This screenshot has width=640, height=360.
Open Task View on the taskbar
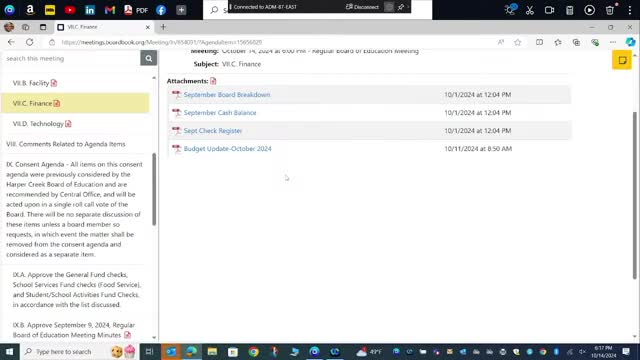149,351
